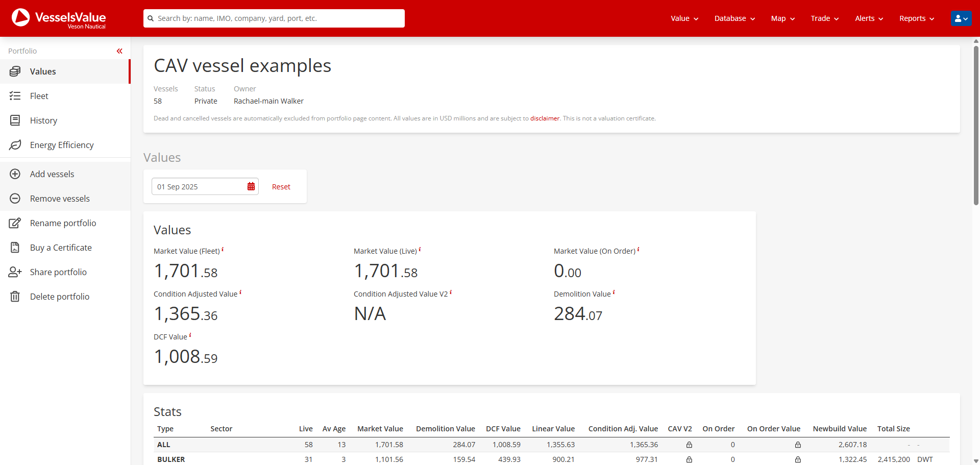Click the Energy Efficiency leaf icon
The image size is (980, 465).
(15, 145)
